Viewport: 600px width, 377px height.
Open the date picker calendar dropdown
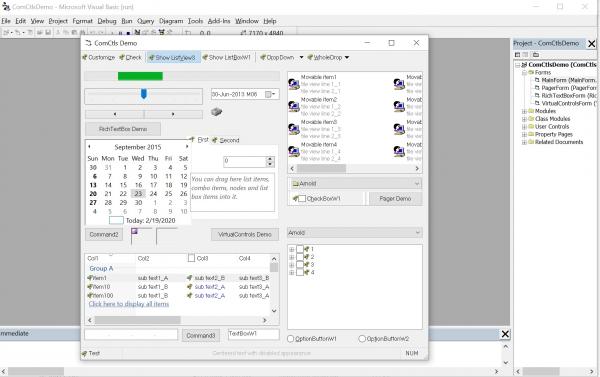coord(270,94)
